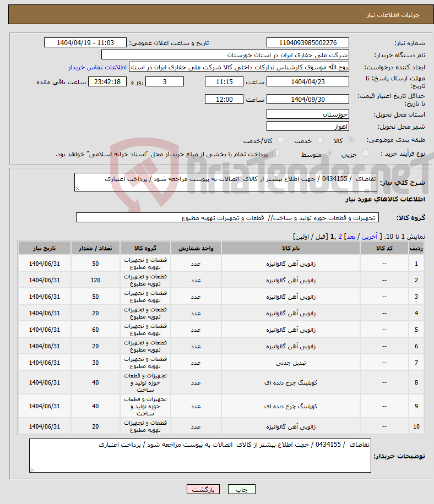
Task: Click need date 1404/06/31 in row 4
Action: click(x=45, y=313)
